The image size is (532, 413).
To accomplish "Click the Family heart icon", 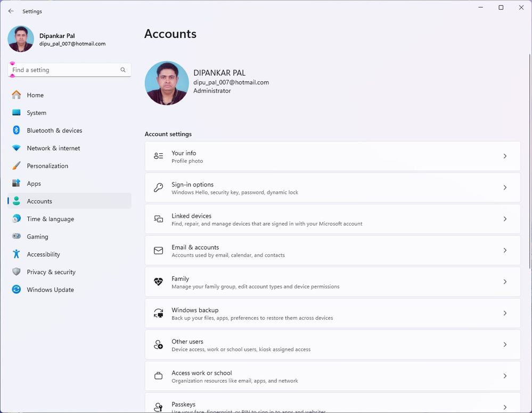I will (x=158, y=282).
